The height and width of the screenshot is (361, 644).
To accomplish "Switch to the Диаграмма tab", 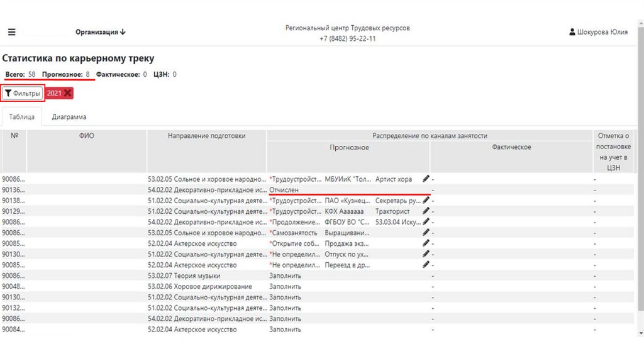I will coord(69,117).
